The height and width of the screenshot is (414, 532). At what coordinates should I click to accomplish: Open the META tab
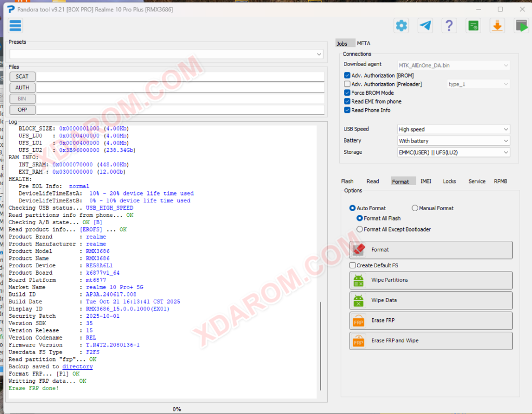363,44
